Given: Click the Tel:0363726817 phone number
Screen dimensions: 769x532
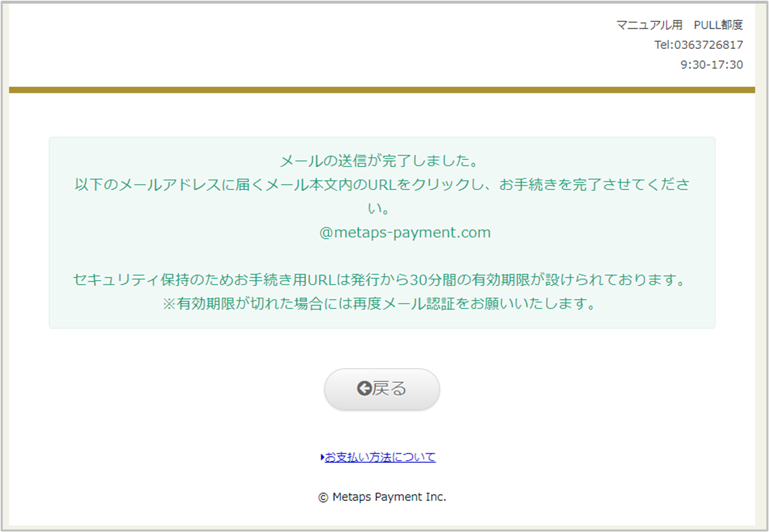Looking at the screenshot, I should tap(698, 45).
